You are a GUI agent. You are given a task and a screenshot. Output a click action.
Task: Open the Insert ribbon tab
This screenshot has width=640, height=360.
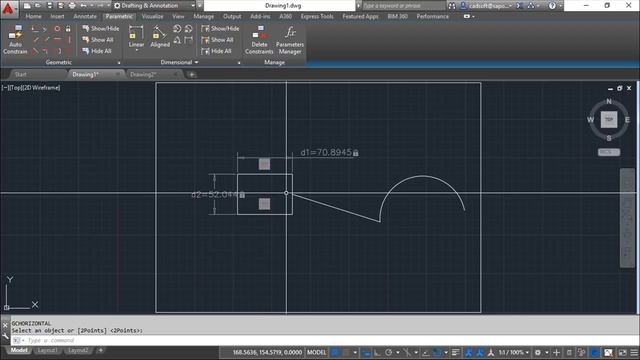(57, 16)
